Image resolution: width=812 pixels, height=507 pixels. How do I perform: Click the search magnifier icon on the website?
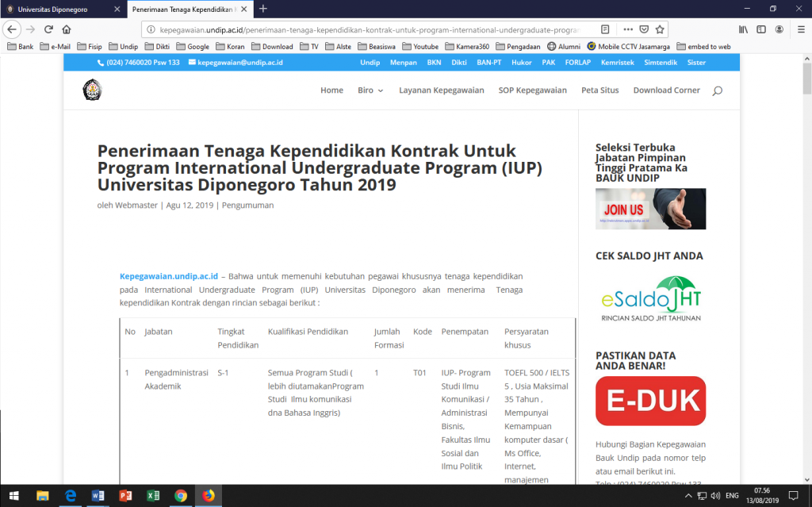(x=717, y=91)
